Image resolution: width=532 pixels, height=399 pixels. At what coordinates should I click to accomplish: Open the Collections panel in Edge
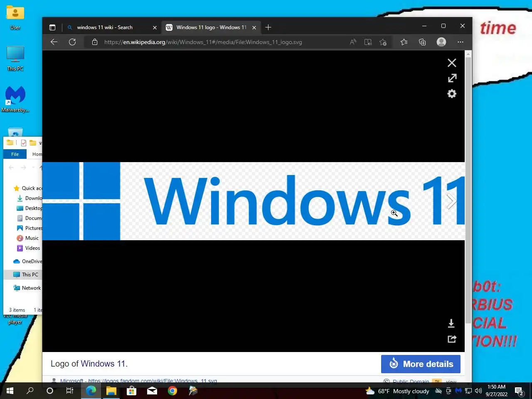[x=422, y=42]
